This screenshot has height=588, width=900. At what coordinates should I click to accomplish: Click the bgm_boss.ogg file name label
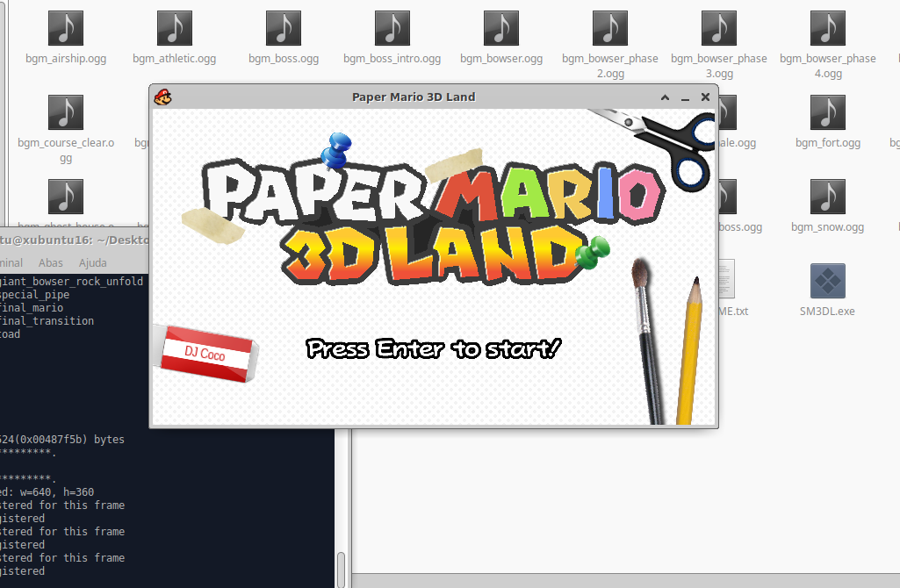coord(284,59)
